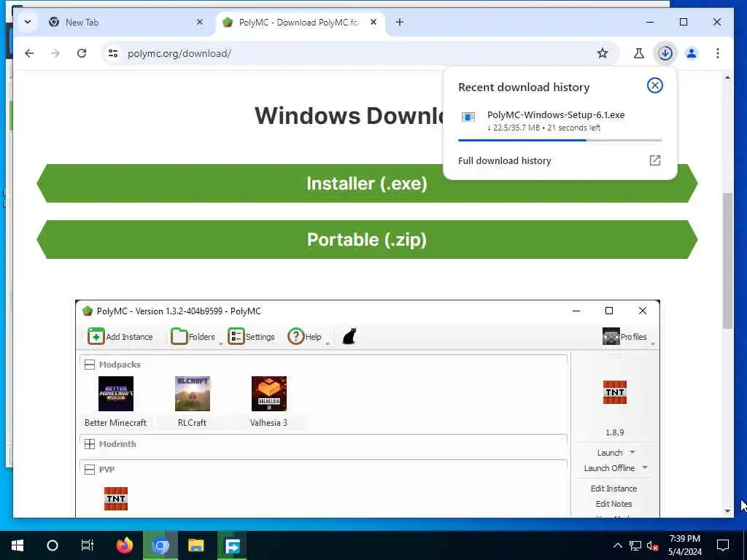Reload the page with the refresh icon

82,53
